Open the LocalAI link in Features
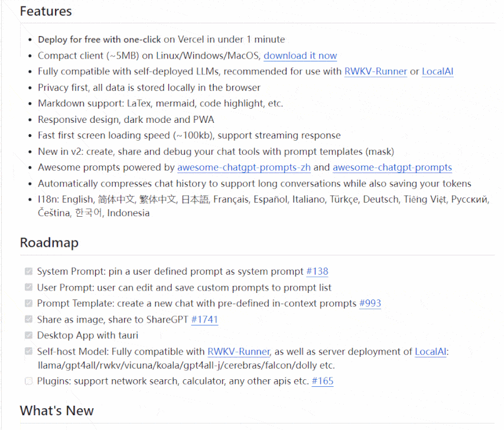The height and width of the screenshot is (430, 504). point(437,71)
